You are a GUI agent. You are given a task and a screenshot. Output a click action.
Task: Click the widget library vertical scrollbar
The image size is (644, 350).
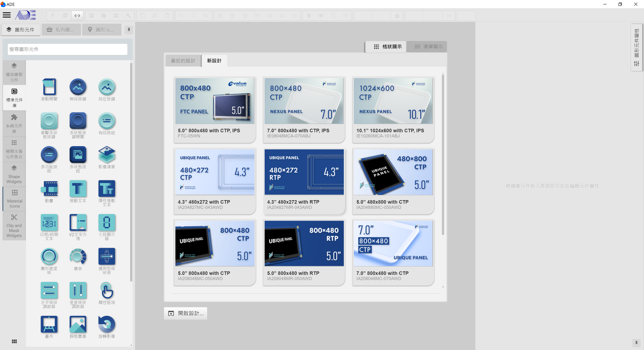click(131, 173)
